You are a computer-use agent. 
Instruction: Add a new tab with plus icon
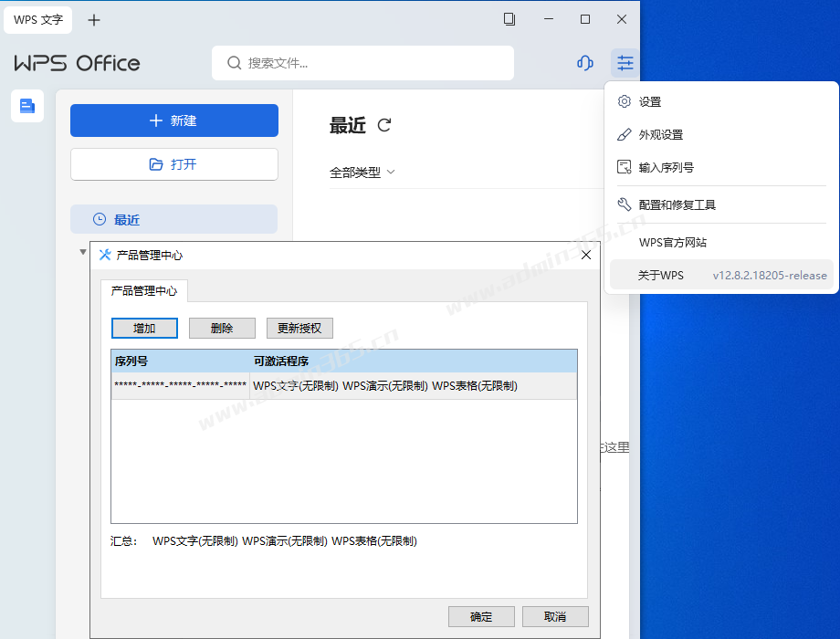(94, 20)
